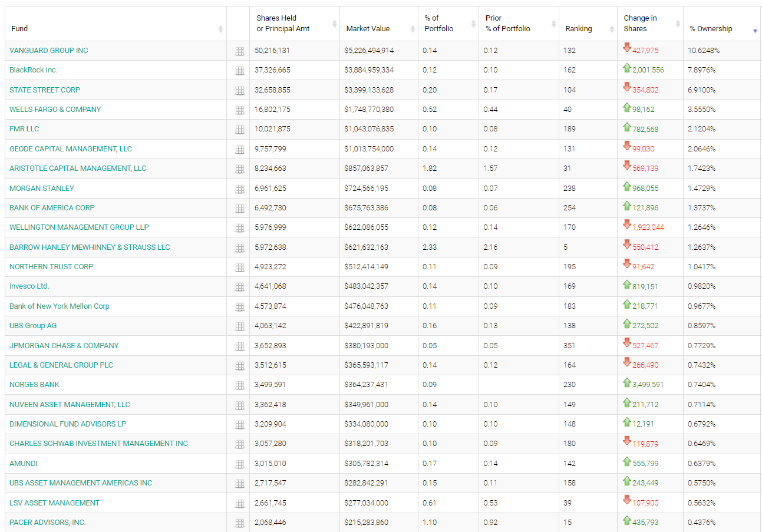Click the table icon for State Street Corp
The height and width of the screenshot is (532, 762).
tap(240, 91)
